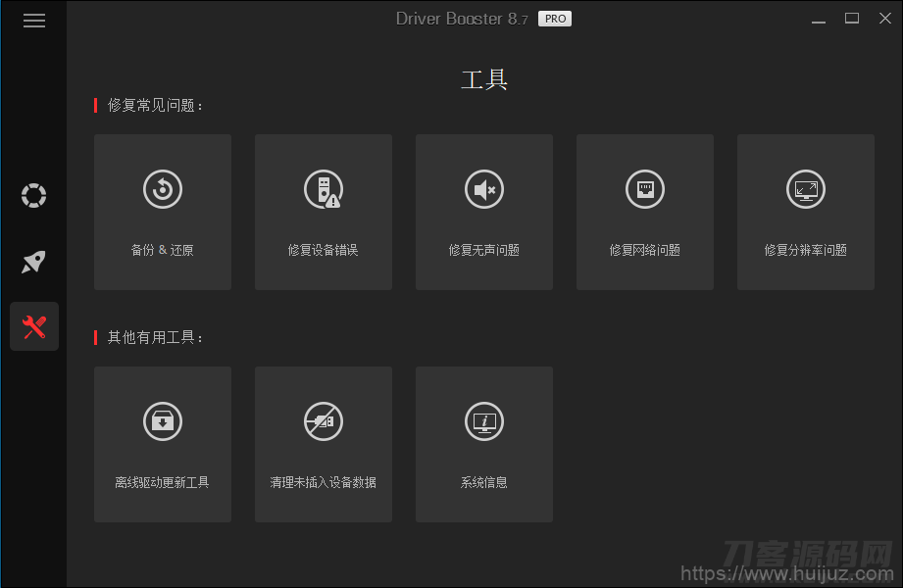This screenshot has height=588, width=903.
Task: Maximize the Driver Booster window
Action: 852,19
